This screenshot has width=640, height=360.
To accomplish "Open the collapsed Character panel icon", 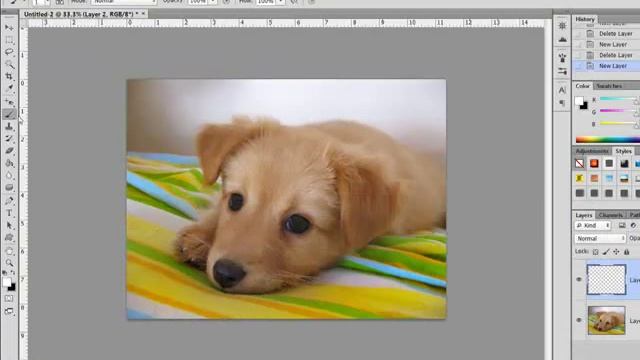I will (562, 90).
